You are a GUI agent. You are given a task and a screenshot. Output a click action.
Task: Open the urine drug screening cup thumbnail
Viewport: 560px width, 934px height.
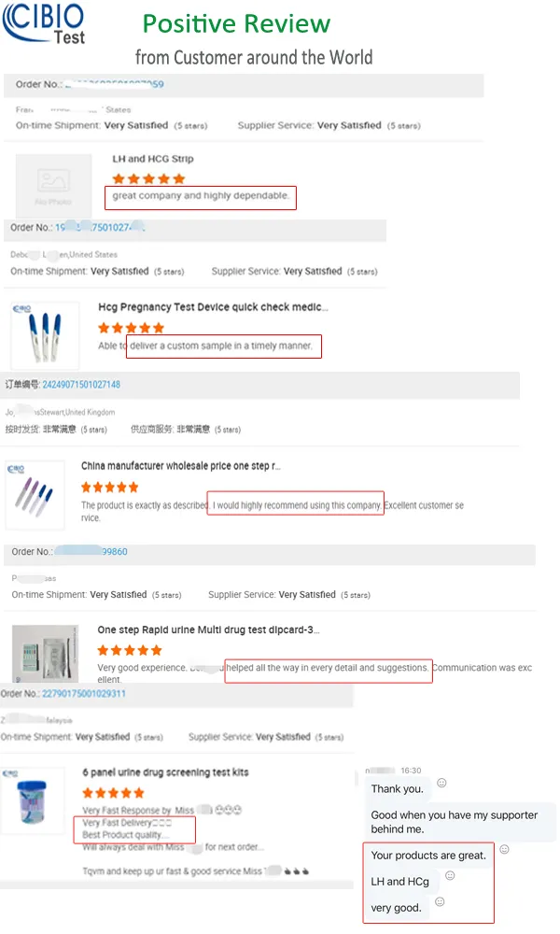tap(33, 805)
